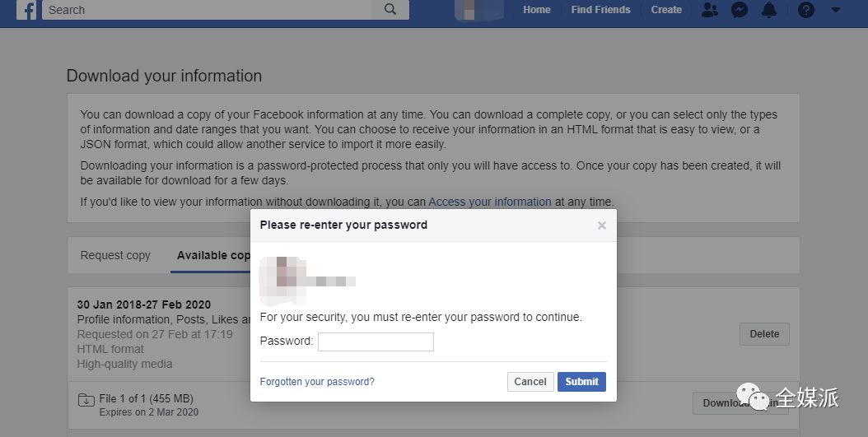Switch to the Request copy tab
Viewport: 868px width, 437px height.
click(x=115, y=255)
